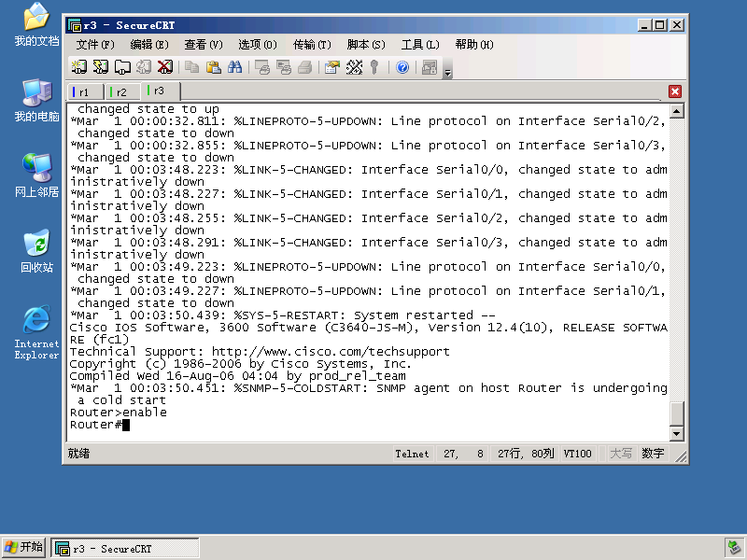The height and width of the screenshot is (560, 747).
Task: Click the VT100 status bar entry
Action: pyautogui.click(x=577, y=454)
